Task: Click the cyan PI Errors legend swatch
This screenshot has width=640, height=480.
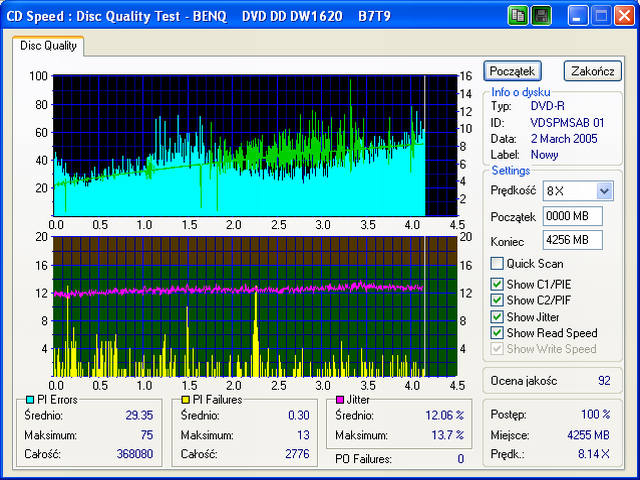Action: click(30, 400)
